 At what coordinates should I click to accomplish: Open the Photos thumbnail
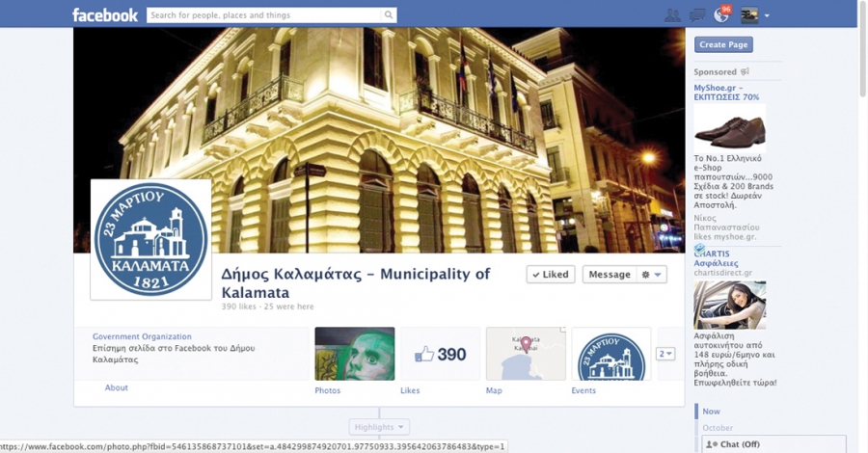pos(354,354)
